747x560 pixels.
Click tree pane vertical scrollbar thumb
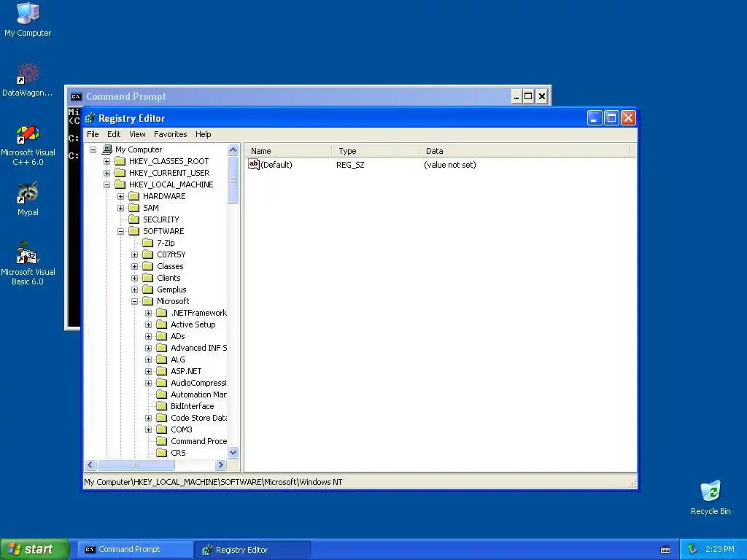[233, 180]
